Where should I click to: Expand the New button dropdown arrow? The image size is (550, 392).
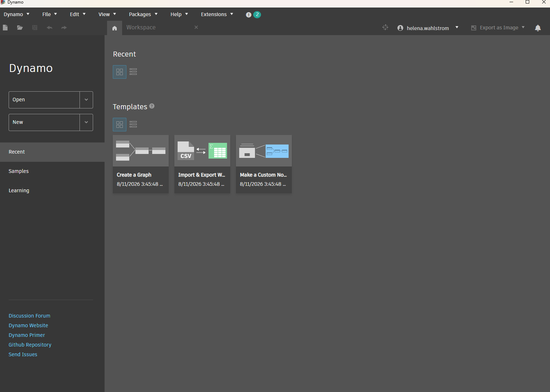[x=86, y=122]
